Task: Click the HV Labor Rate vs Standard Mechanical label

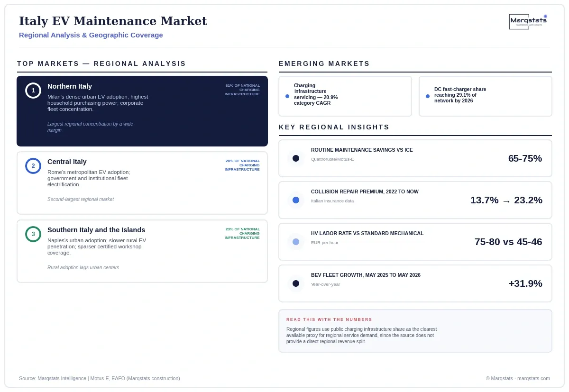Action: [x=367, y=233]
